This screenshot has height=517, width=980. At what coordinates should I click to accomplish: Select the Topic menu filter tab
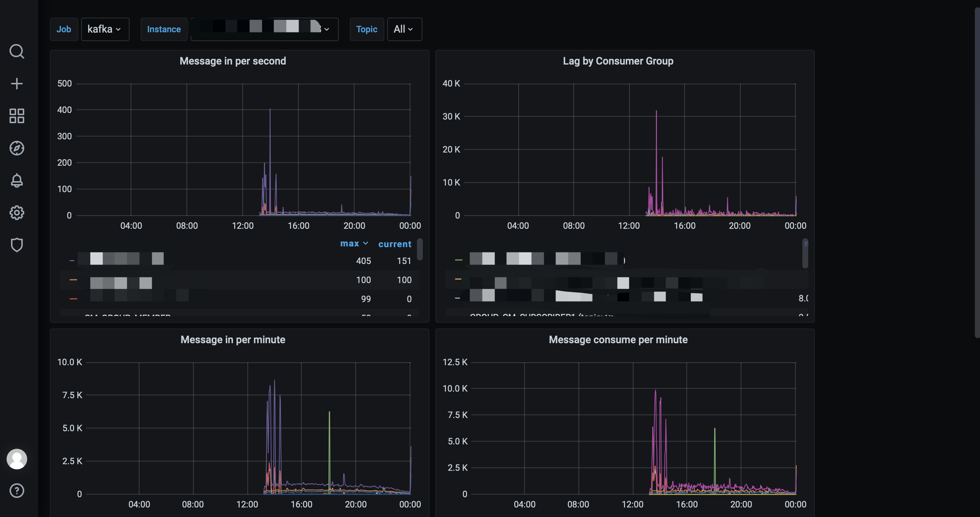367,29
